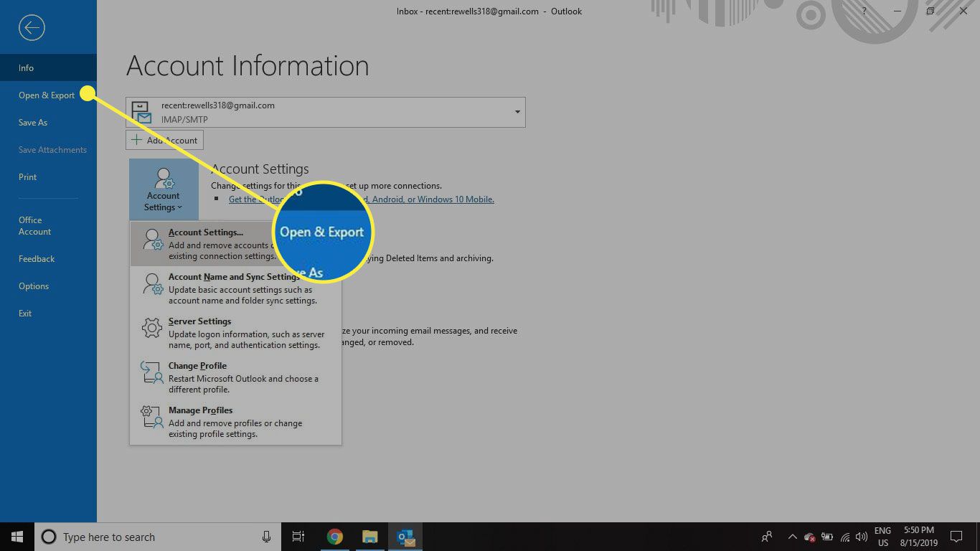Screen dimensions: 980x551
Task: Click the Account Name and Sync icon
Action: tap(152, 284)
